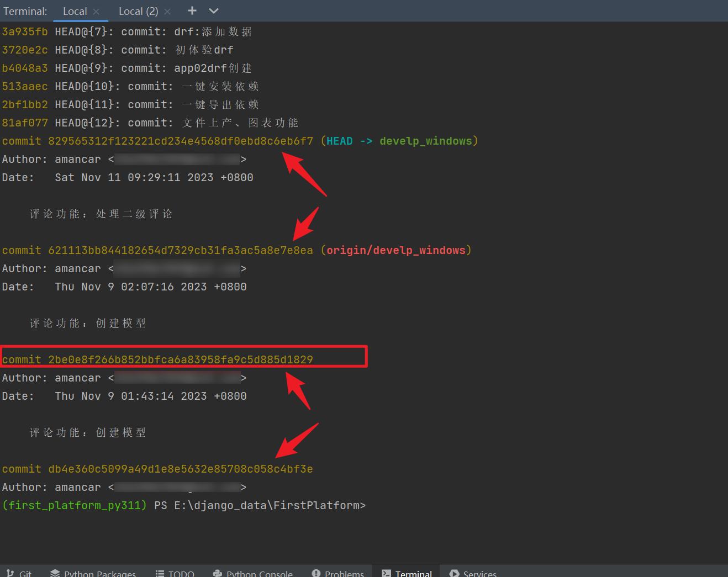Open the TODO tool window

tap(175, 573)
